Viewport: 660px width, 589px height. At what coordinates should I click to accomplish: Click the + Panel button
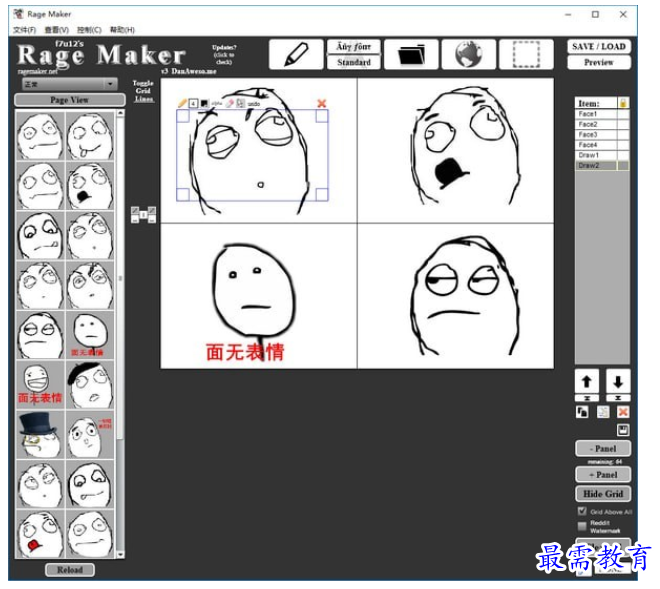tap(603, 474)
